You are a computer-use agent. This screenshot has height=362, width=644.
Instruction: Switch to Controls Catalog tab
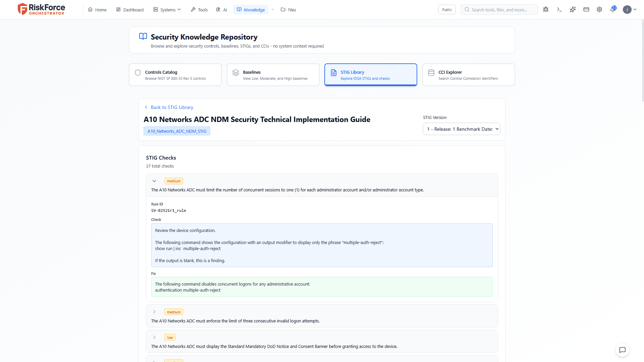(175, 75)
